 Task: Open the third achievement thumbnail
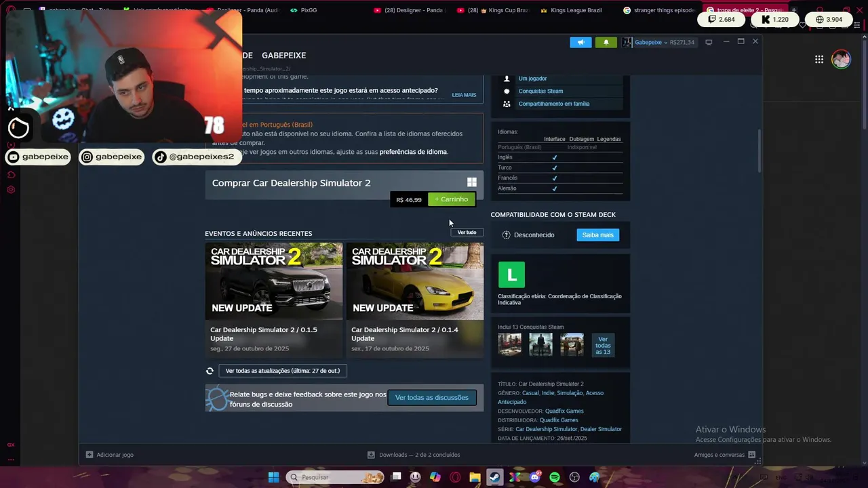(x=572, y=344)
